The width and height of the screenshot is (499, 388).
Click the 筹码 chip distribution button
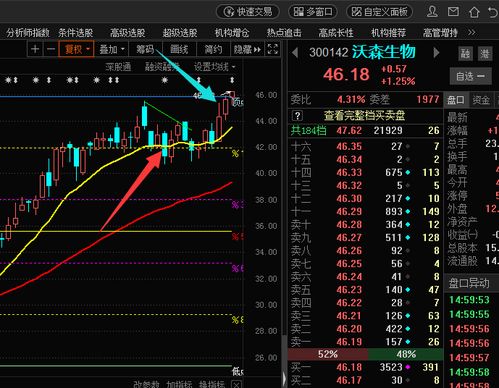tap(145, 49)
